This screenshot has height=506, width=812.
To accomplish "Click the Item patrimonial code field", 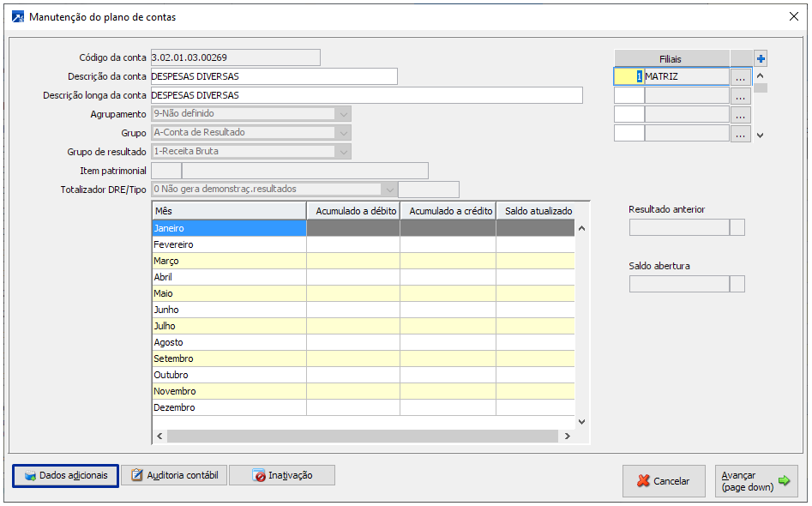I will coord(166,171).
